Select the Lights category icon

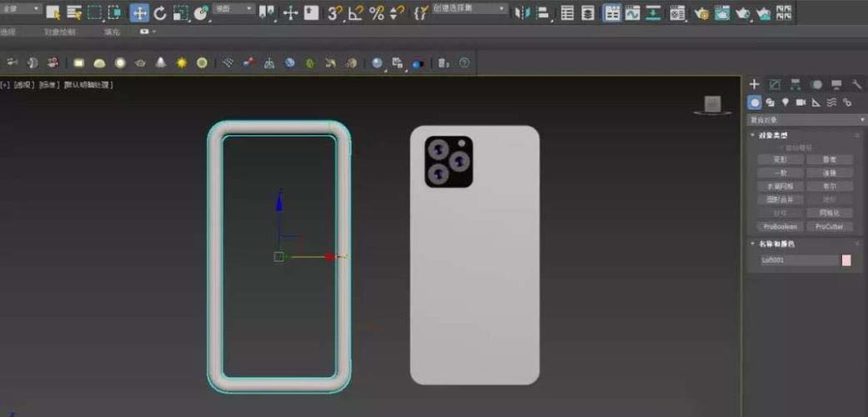pyautogui.click(x=785, y=103)
